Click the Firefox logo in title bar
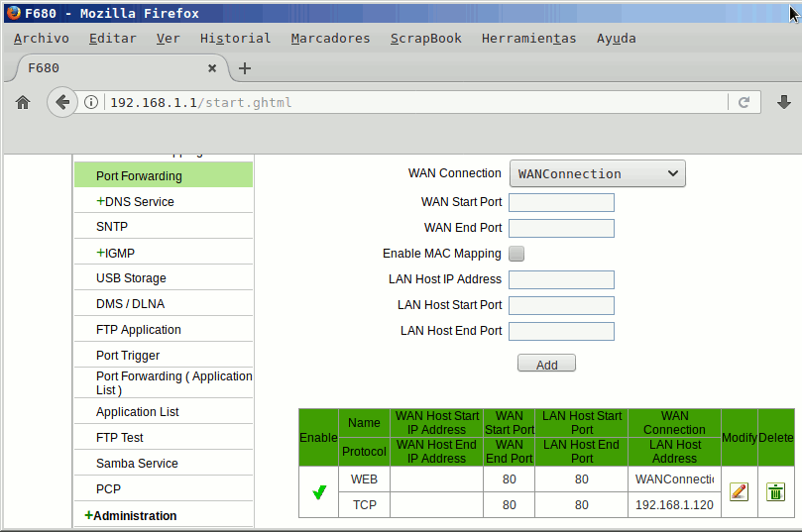Image resolution: width=802 pixels, height=532 pixels. click(14, 13)
